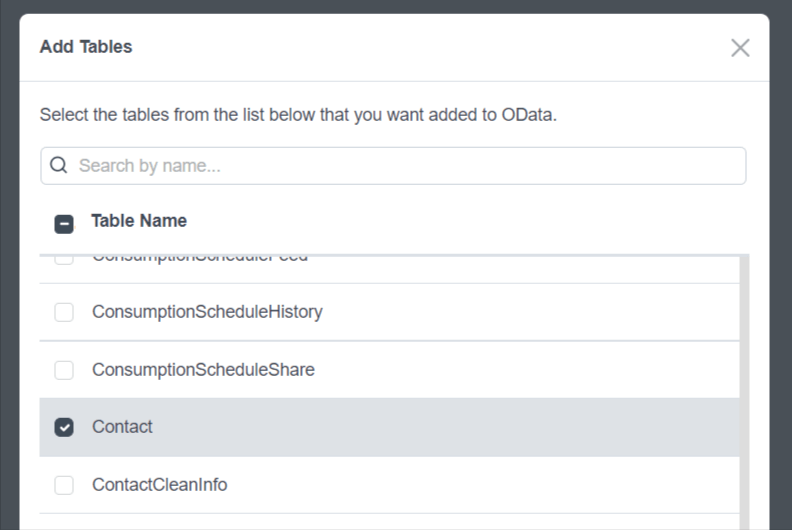Click the OData instruction text
Image resolution: width=792 pixels, height=530 pixels.
(298, 115)
